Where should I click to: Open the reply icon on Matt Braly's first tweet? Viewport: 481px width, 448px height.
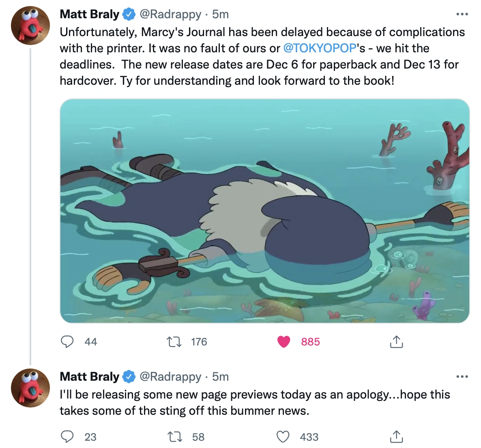68,342
